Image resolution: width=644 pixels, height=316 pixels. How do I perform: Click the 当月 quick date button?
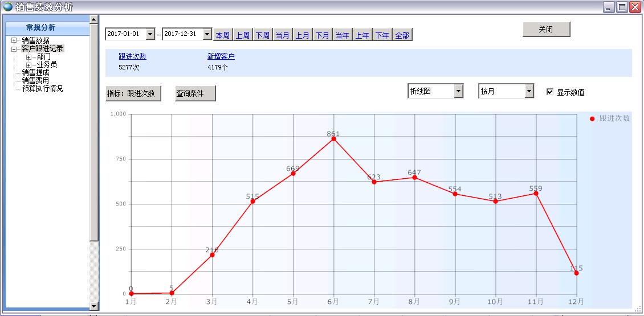(x=282, y=35)
